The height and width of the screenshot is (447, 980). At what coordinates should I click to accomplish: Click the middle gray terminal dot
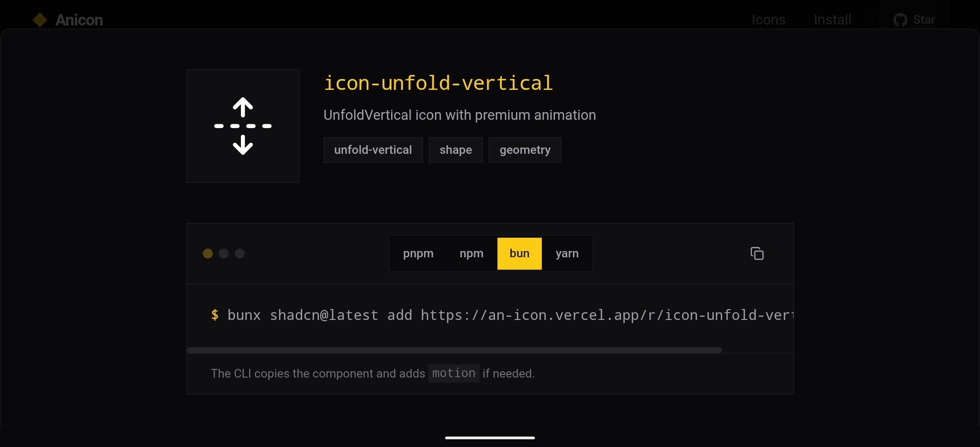(223, 254)
